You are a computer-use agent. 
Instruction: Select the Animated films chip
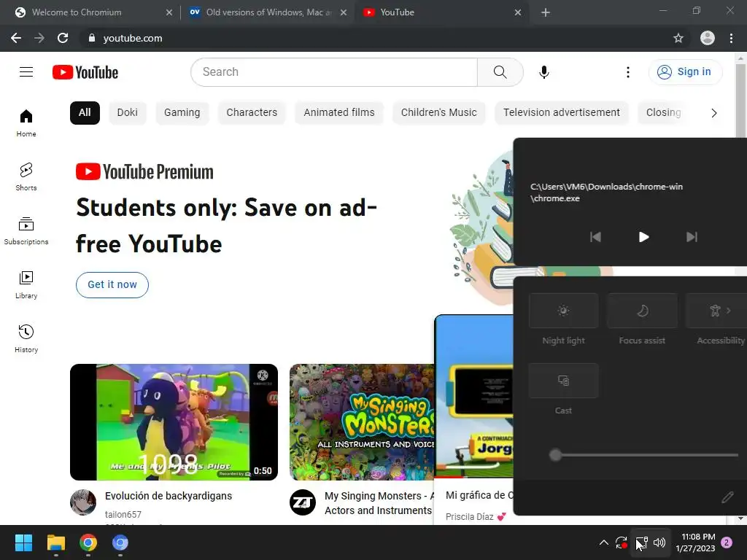[339, 113]
